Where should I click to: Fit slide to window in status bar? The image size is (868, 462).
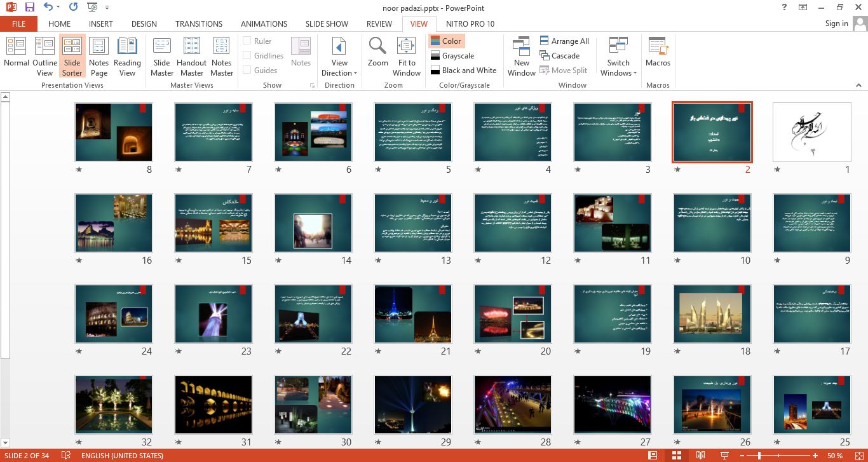click(x=858, y=456)
